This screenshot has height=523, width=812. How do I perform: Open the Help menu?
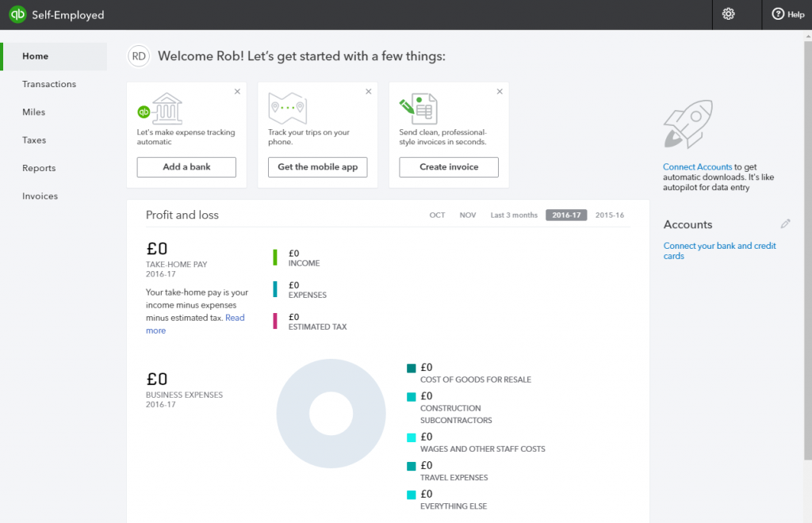787,14
